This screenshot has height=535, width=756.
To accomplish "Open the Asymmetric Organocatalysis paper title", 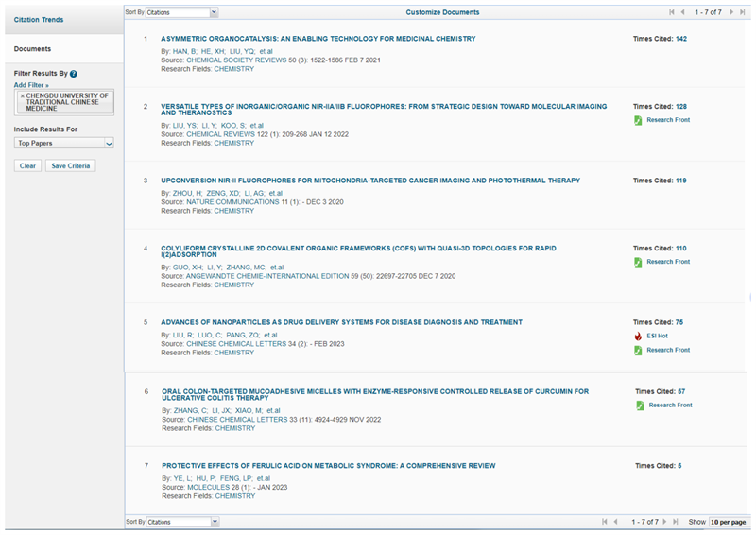I will click(318, 39).
